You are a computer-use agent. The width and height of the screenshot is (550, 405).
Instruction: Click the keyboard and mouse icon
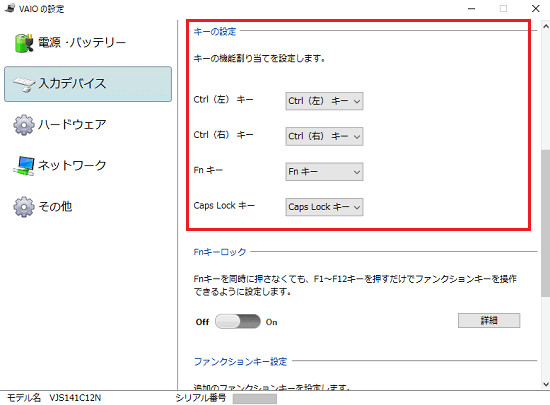click(x=24, y=84)
